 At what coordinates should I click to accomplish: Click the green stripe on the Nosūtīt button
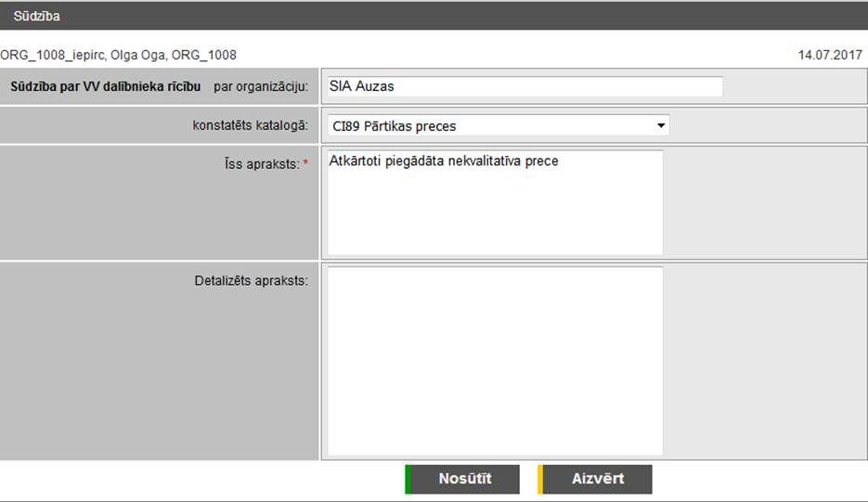408,479
